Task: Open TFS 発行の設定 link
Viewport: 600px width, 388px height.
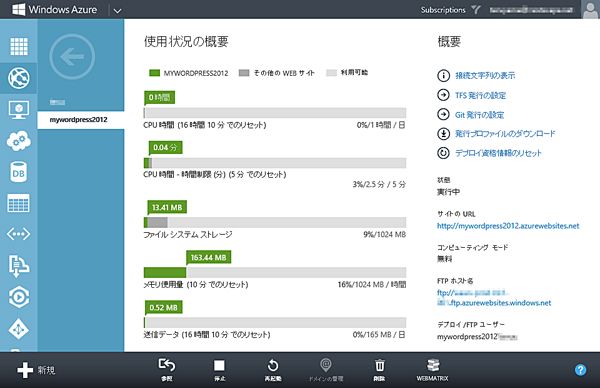Action: tap(480, 95)
